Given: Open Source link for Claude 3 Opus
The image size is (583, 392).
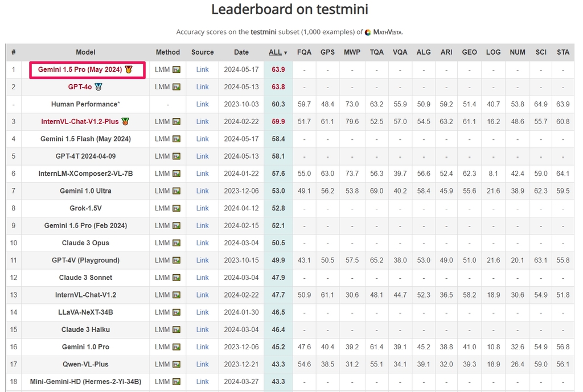Looking at the screenshot, I should (202, 242).
